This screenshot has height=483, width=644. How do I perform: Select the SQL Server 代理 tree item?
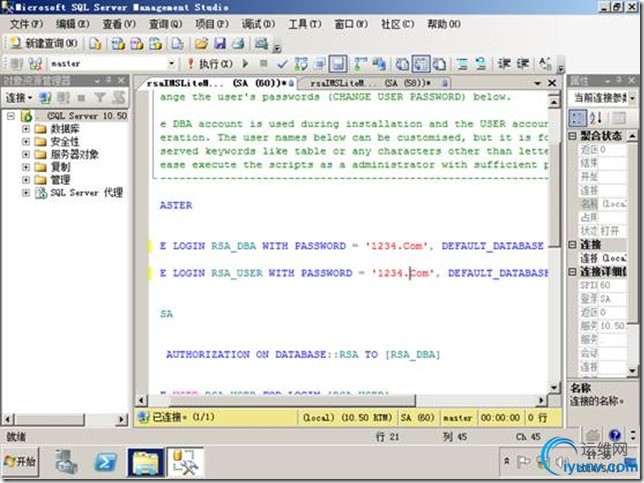[x=86, y=193]
